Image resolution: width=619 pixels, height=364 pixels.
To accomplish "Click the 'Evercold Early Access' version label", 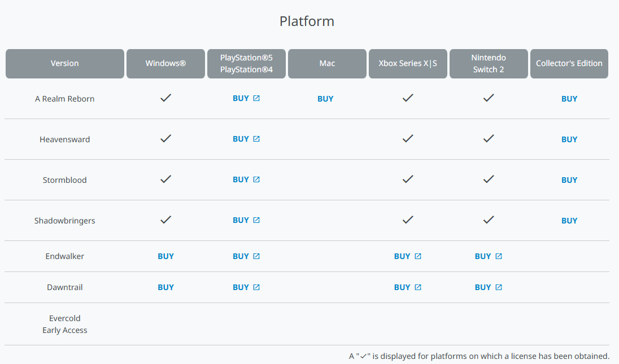I will (65, 324).
